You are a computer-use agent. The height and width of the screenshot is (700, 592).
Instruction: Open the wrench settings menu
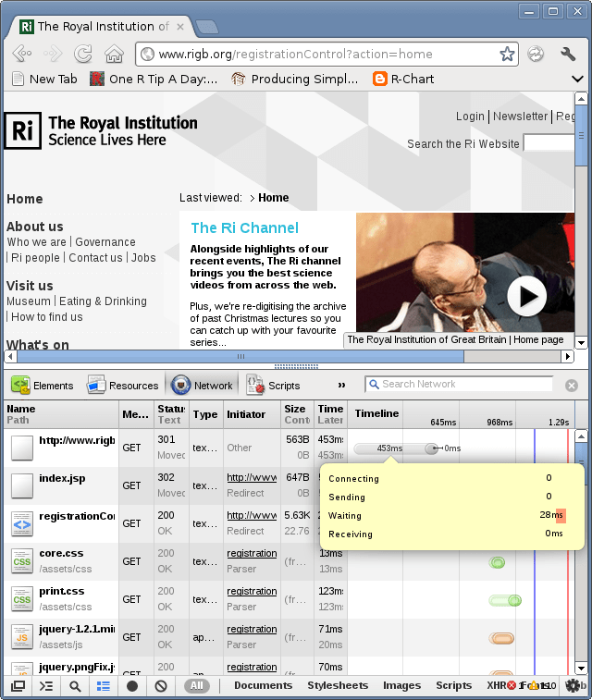(x=567, y=54)
